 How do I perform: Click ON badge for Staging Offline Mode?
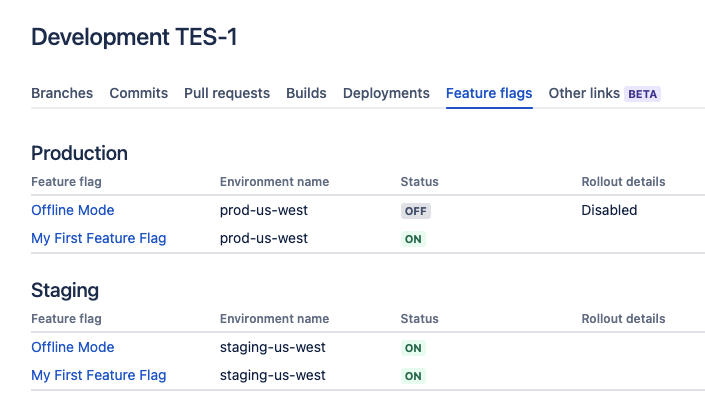click(x=413, y=348)
